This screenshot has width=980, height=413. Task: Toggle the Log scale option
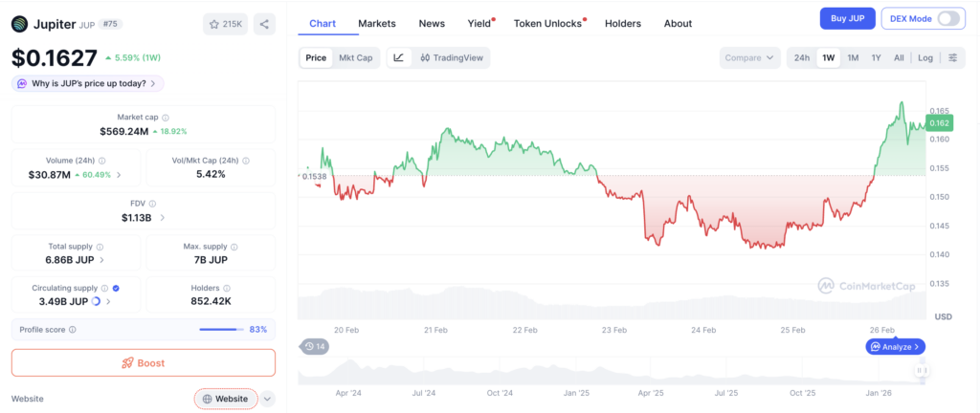coord(925,58)
